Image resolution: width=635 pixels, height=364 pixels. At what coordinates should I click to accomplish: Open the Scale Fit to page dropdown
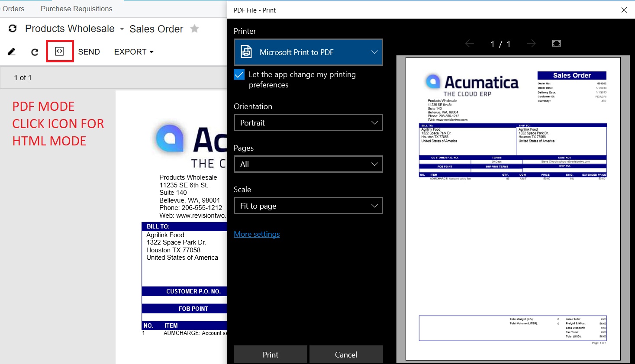(308, 206)
